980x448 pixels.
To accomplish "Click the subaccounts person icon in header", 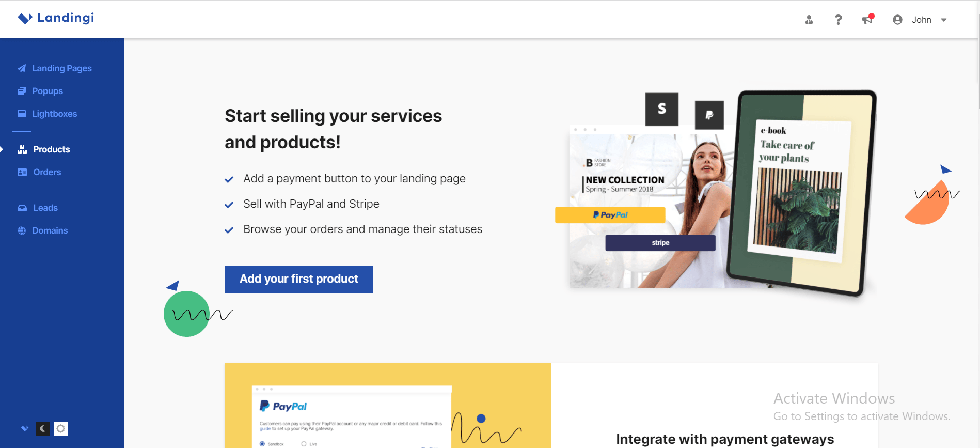I will tap(809, 20).
